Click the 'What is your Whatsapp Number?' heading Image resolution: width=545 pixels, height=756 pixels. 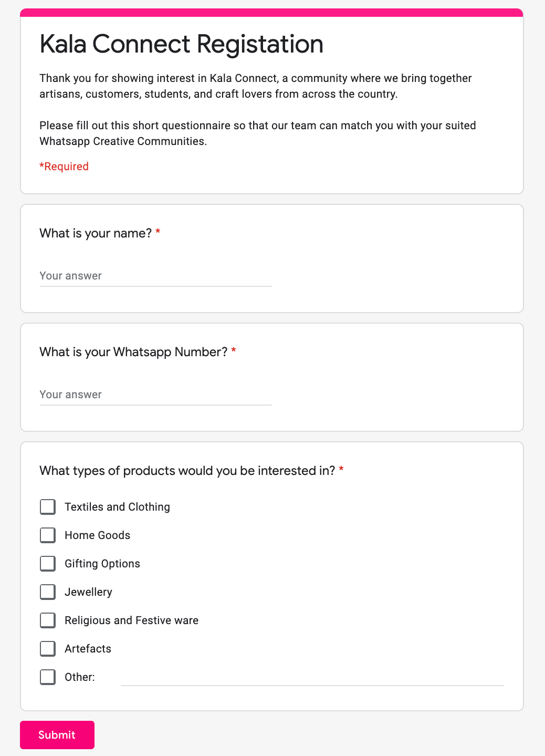click(133, 352)
